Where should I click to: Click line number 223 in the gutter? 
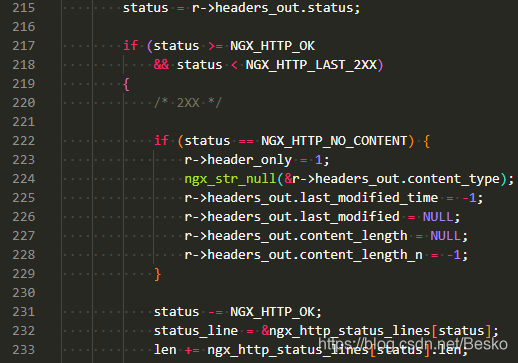(x=23, y=160)
